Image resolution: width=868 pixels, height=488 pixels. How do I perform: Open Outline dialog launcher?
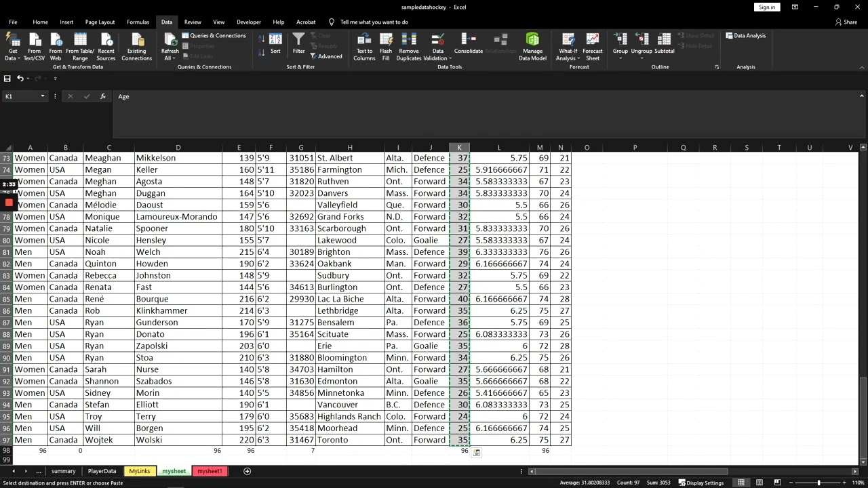pyautogui.click(x=717, y=67)
